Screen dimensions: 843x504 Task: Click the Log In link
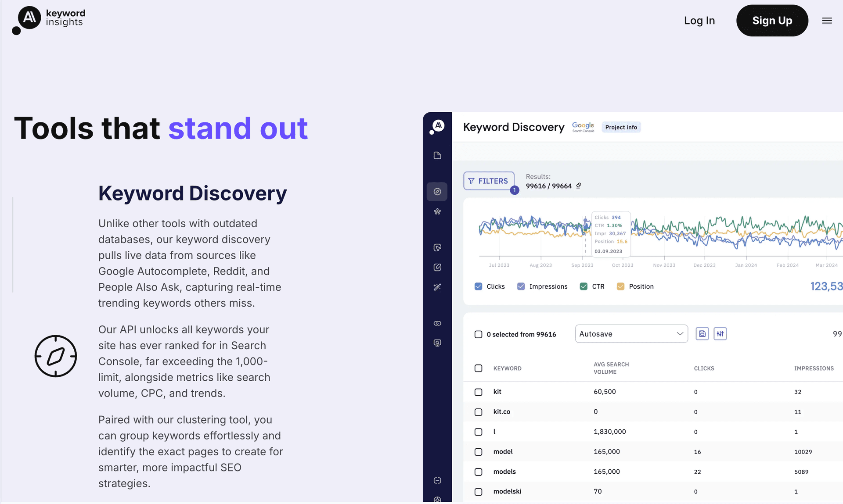point(699,21)
